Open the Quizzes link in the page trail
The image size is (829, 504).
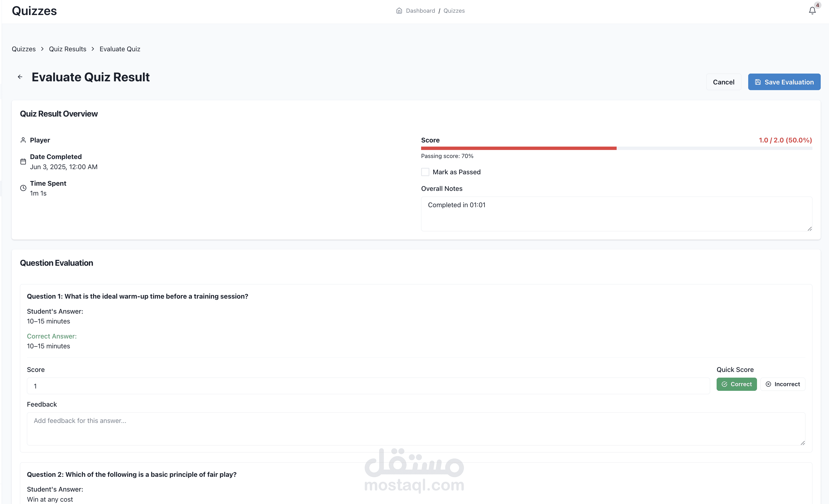click(24, 49)
